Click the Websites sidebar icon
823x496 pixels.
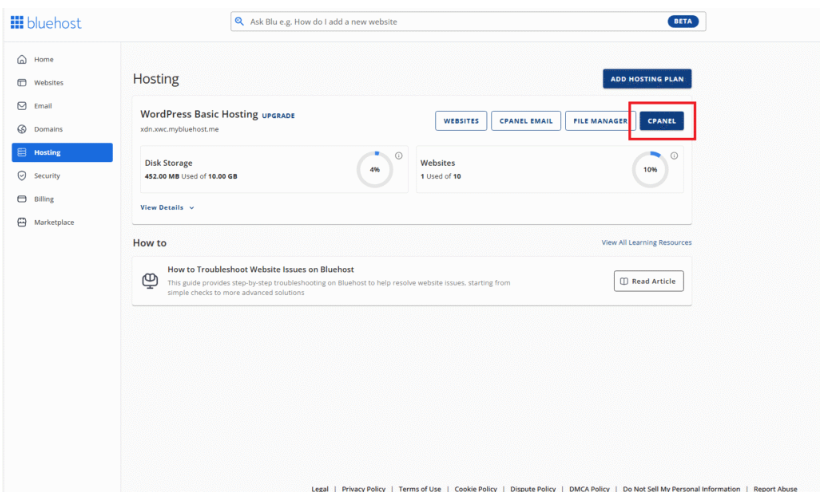(22, 82)
